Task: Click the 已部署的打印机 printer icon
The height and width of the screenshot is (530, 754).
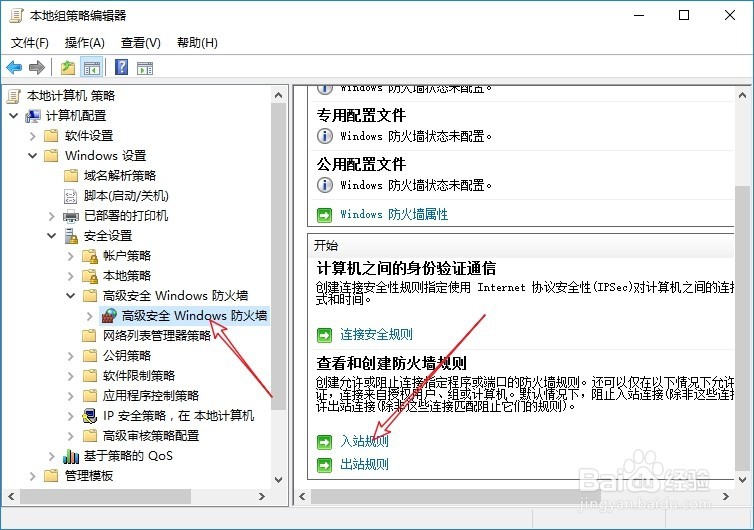Action: click(71, 216)
